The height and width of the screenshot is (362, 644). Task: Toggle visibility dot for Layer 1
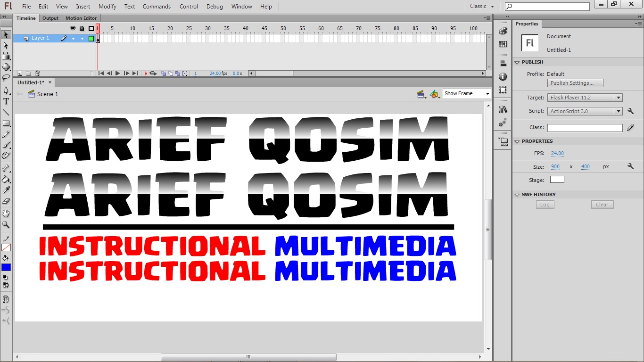click(73, 39)
